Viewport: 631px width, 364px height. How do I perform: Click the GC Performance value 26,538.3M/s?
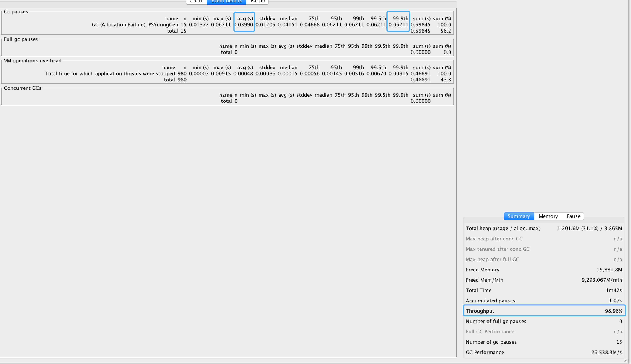click(x=606, y=352)
